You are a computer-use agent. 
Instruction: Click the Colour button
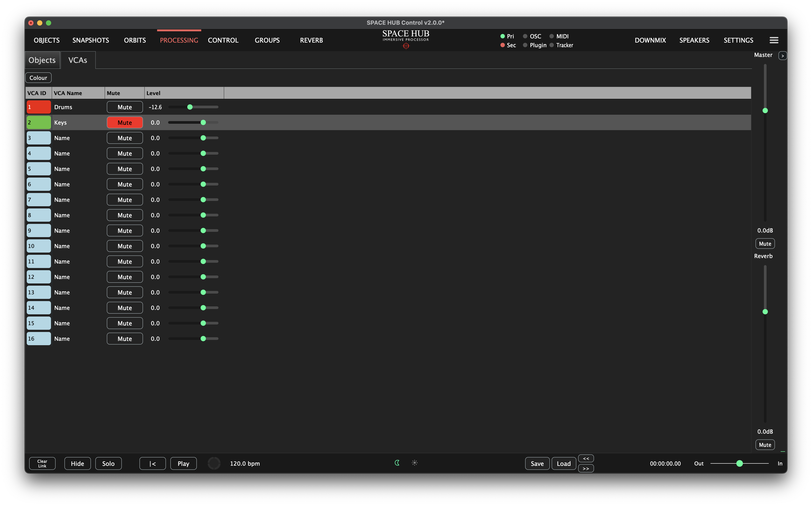coord(38,77)
